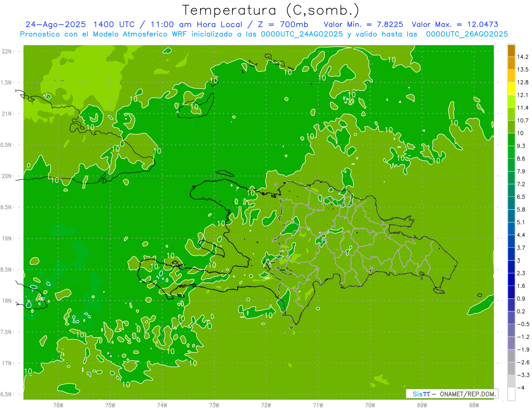Click the '21N' latitude label
Viewport: 532px width, 411px height.
[7, 114]
